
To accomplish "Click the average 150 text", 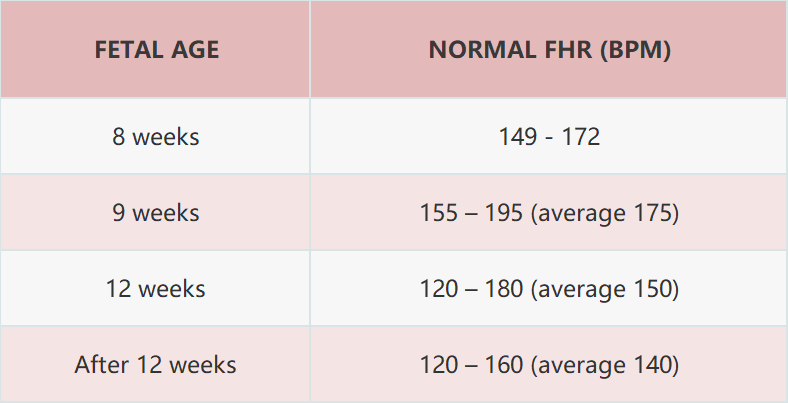I will pos(605,289).
